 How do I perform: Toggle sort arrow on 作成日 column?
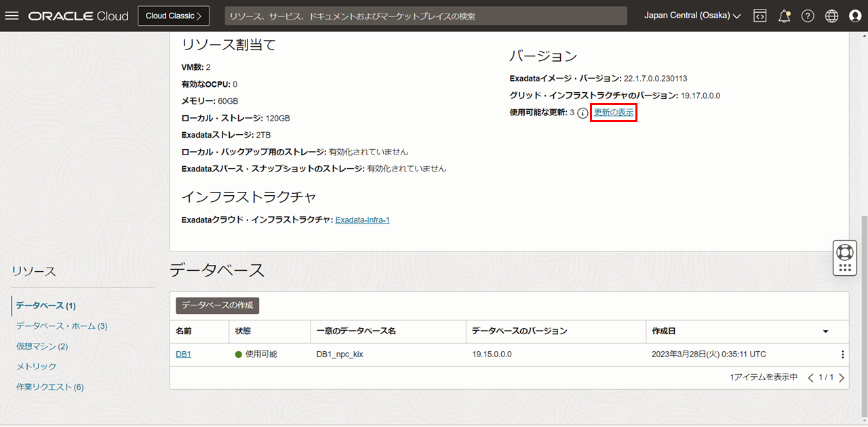click(825, 331)
